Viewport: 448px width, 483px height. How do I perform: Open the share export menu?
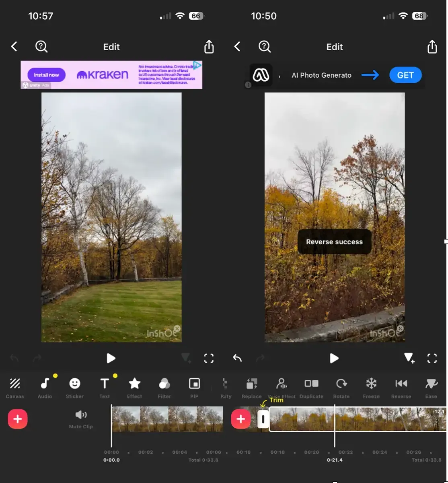tap(209, 46)
